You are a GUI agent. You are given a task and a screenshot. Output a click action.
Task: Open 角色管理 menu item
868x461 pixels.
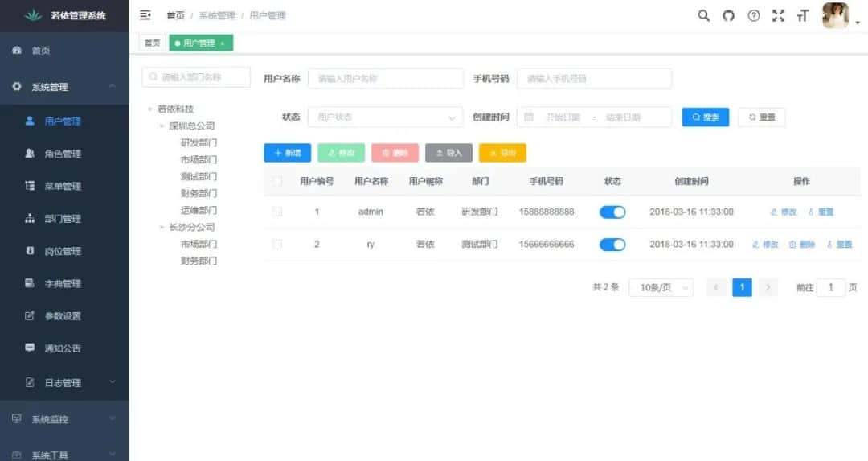(x=64, y=154)
